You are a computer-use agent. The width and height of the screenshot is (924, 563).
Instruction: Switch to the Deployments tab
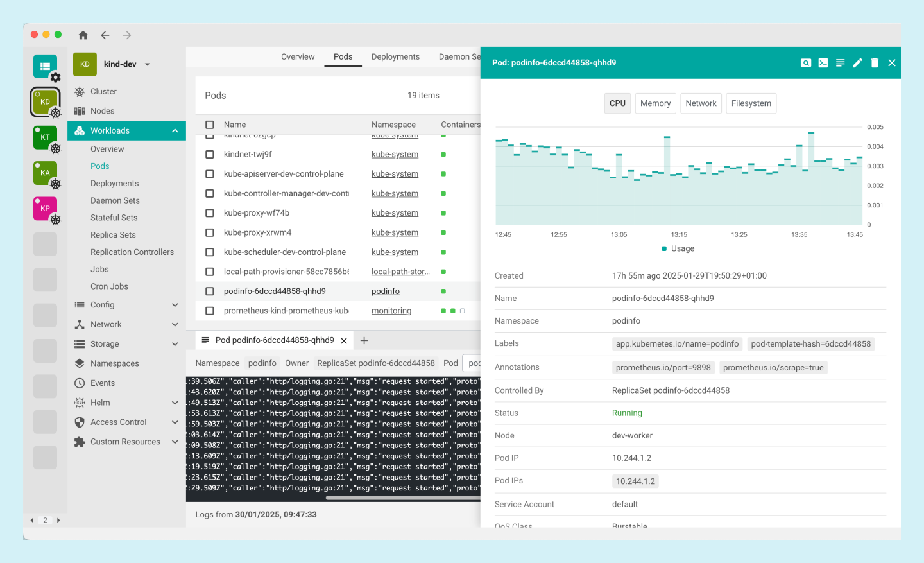(395, 56)
